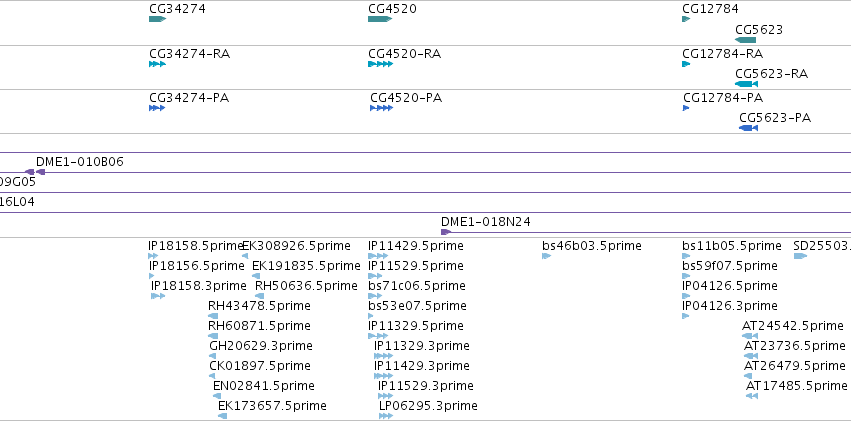This screenshot has width=851, height=421.
Task: Click the RH43478.5prime EST label
Action: 259,306
